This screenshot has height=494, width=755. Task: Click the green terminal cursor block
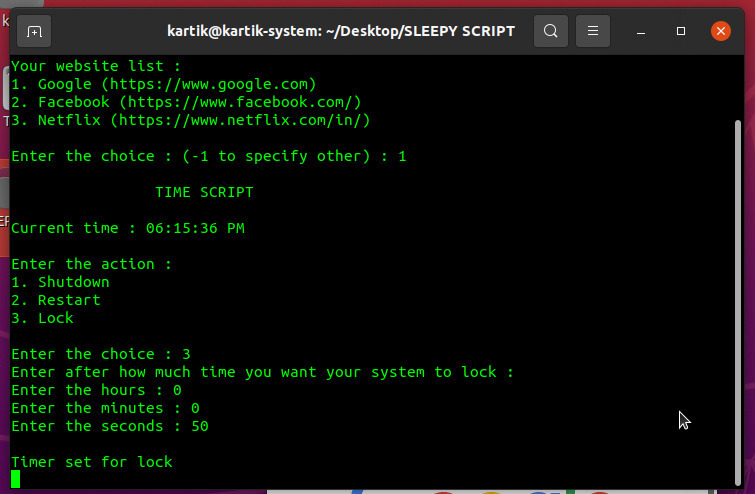pyautogui.click(x=15, y=479)
